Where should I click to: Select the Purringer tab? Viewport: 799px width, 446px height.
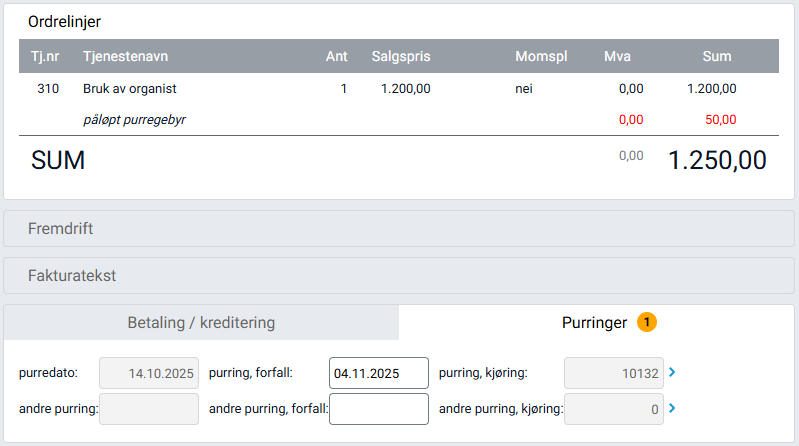596,323
